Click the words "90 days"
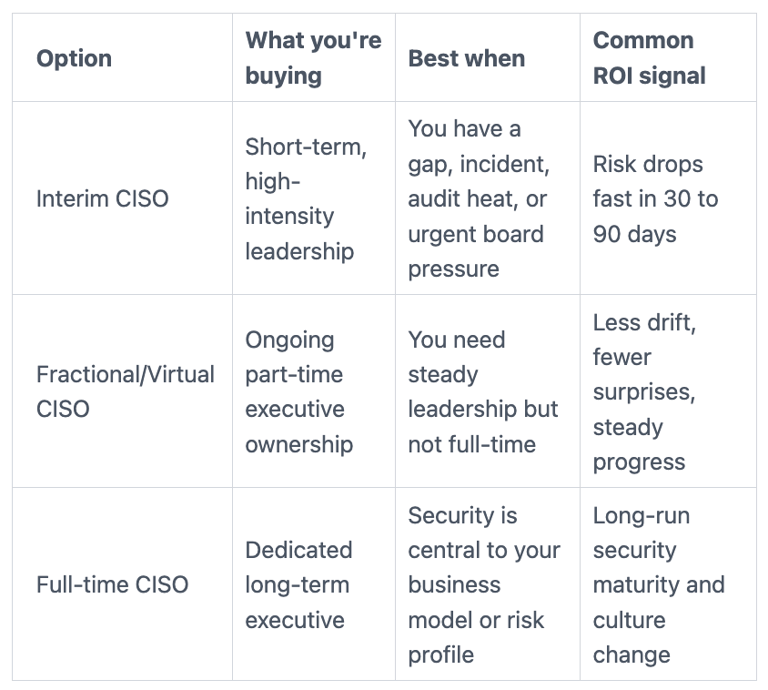This screenshot has height=690, width=768. 634,234
